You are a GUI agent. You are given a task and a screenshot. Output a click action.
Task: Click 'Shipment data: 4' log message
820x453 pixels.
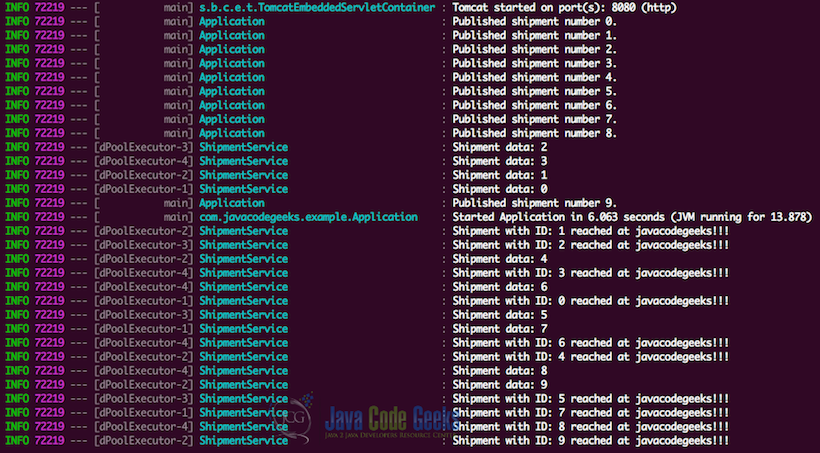500,259
